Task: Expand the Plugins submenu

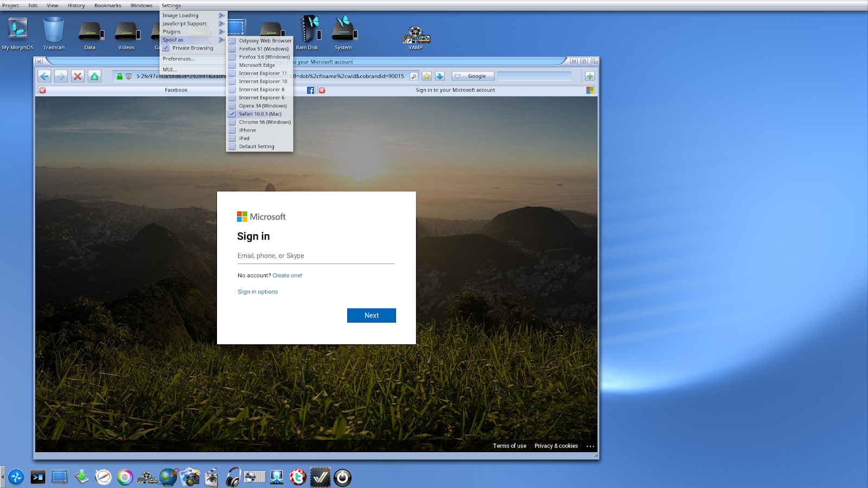Action: (x=193, y=32)
